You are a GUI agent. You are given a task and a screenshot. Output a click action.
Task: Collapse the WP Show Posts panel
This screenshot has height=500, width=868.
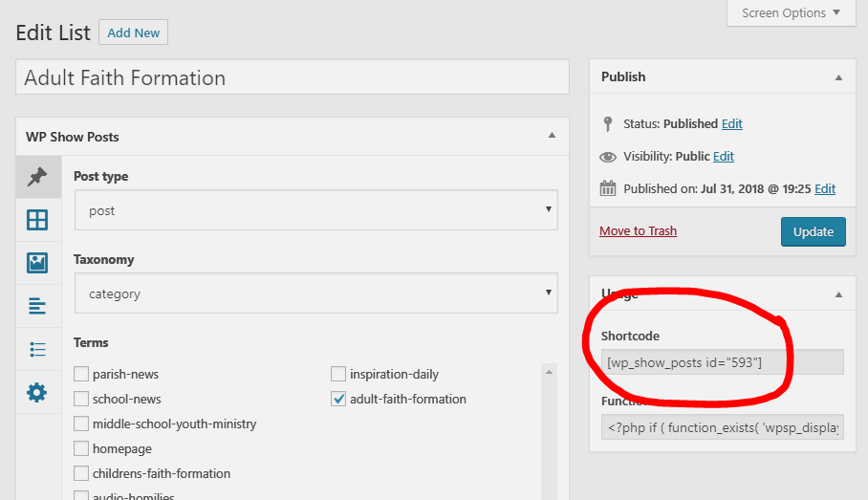tap(552, 137)
